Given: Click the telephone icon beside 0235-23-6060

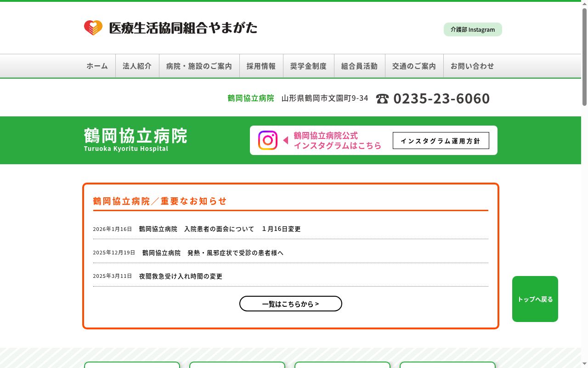Looking at the screenshot, I should click(x=382, y=98).
